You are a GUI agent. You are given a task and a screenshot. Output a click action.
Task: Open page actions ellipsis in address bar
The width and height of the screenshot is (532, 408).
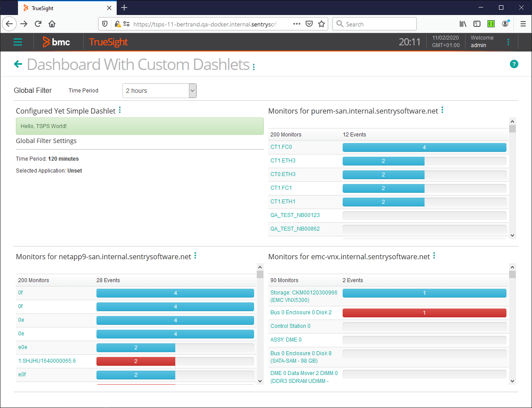coord(296,24)
